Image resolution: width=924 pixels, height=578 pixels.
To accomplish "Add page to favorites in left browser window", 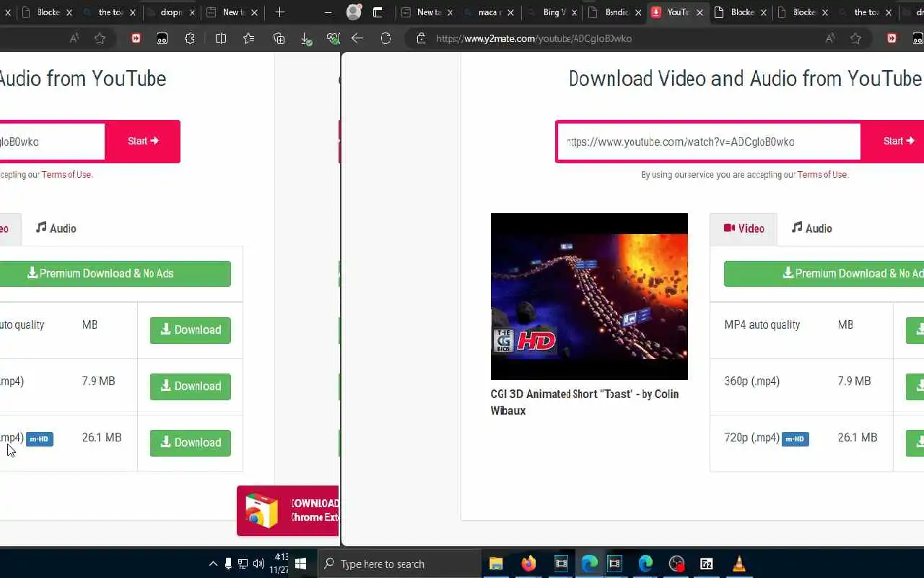I will tap(100, 38).
